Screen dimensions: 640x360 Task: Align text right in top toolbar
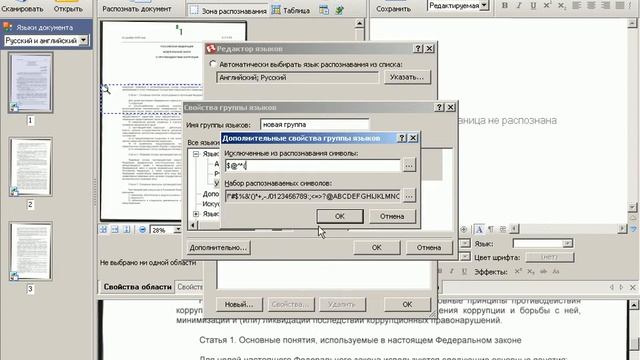click(x=606, y=5)
